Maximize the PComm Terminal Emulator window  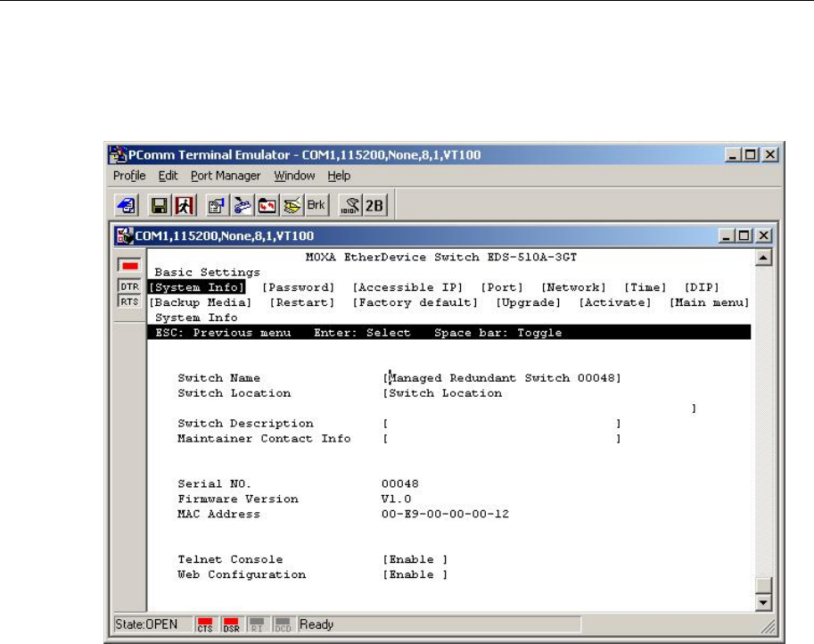(x=751, y=155)
